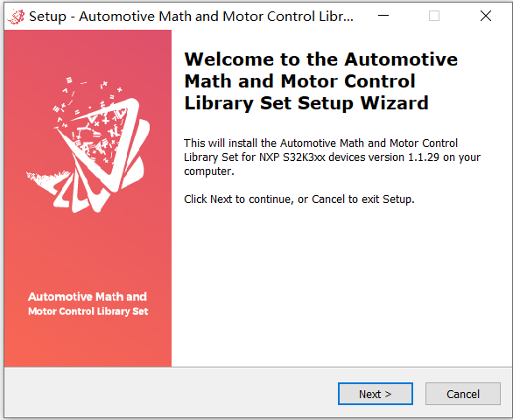Open the title bar setup icon menu
This screenshot has width=513, height=420.
[16, 17]
